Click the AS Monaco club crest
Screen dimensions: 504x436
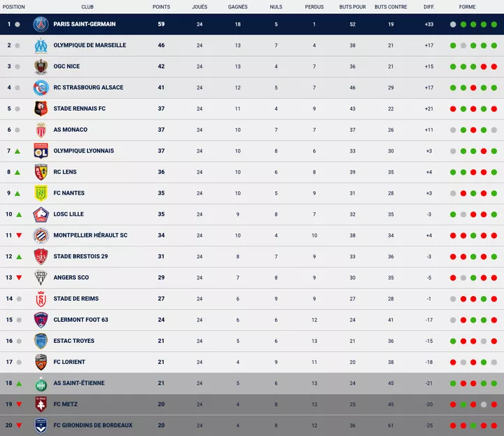pyautogui.click(x=41, y=130)
